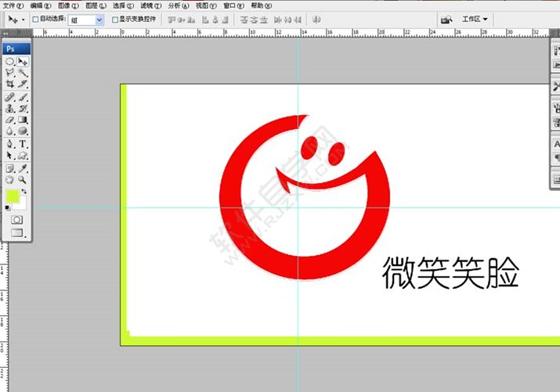Open the 分析(A) menu

pos(179,5)
